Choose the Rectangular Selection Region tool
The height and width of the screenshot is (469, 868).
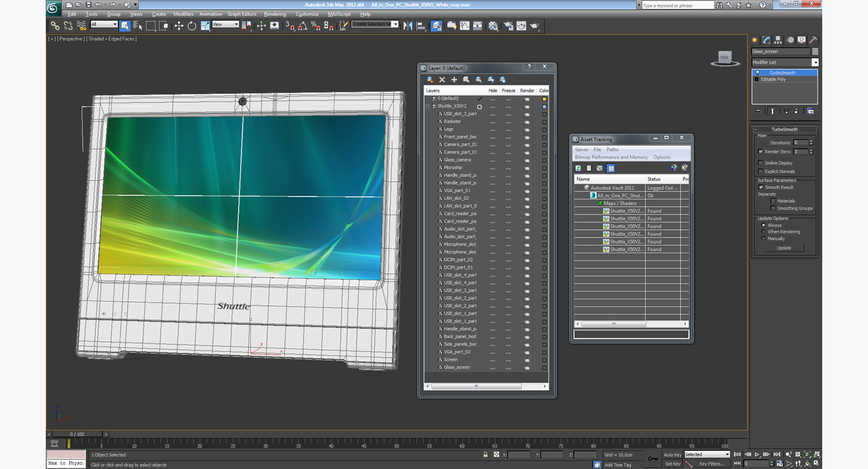click(151, 26)
